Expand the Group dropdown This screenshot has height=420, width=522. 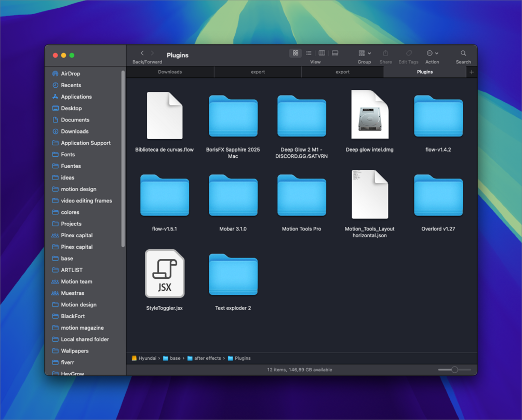pyautogui.click(x=365, y=53)
